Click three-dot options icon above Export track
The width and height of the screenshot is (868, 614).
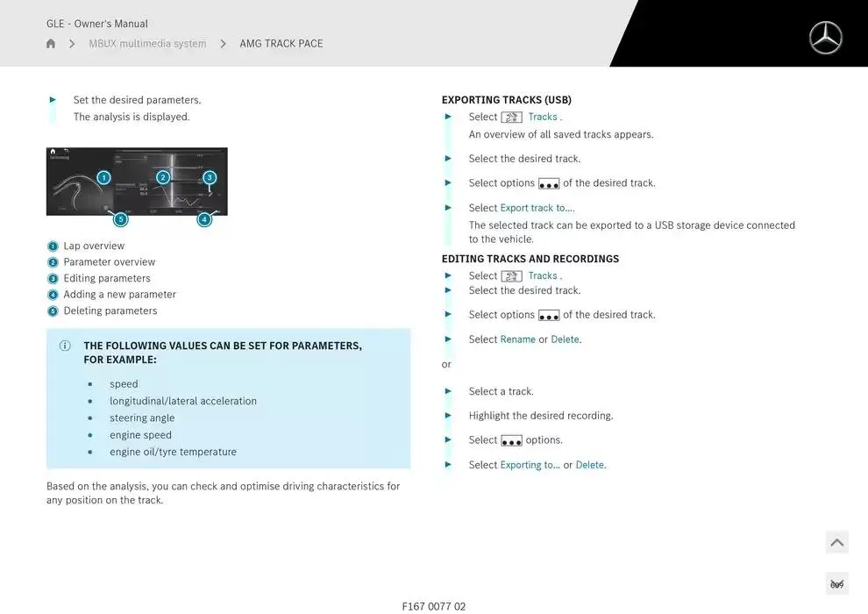pos(549,184)
